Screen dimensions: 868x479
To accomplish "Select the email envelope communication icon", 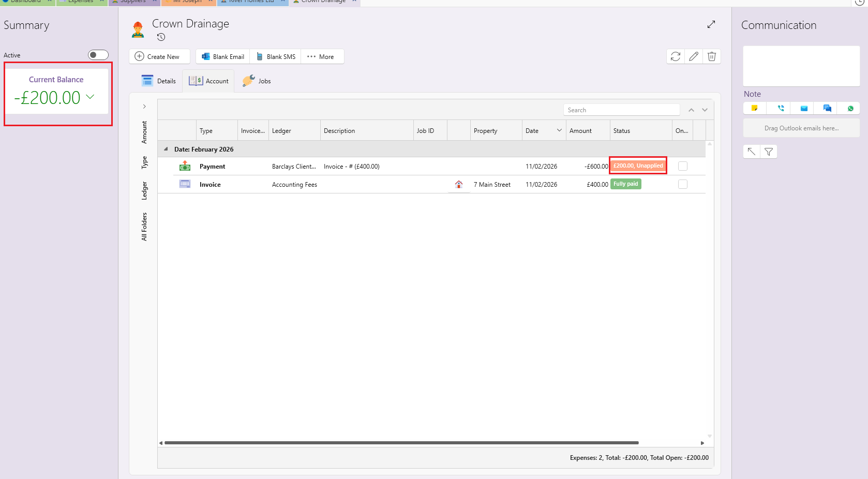I will (x=804, y=108).
